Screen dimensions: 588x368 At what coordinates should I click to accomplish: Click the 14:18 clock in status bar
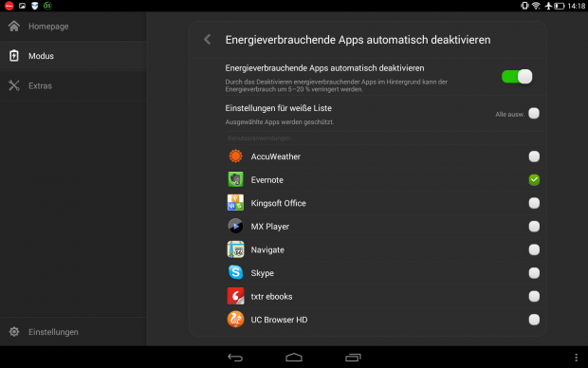577,6
